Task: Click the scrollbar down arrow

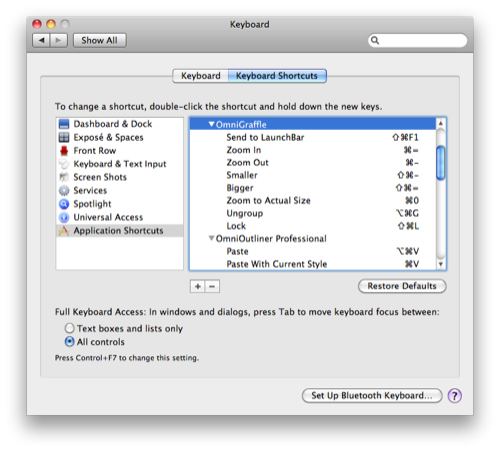Action: click(x=441, y=264)
